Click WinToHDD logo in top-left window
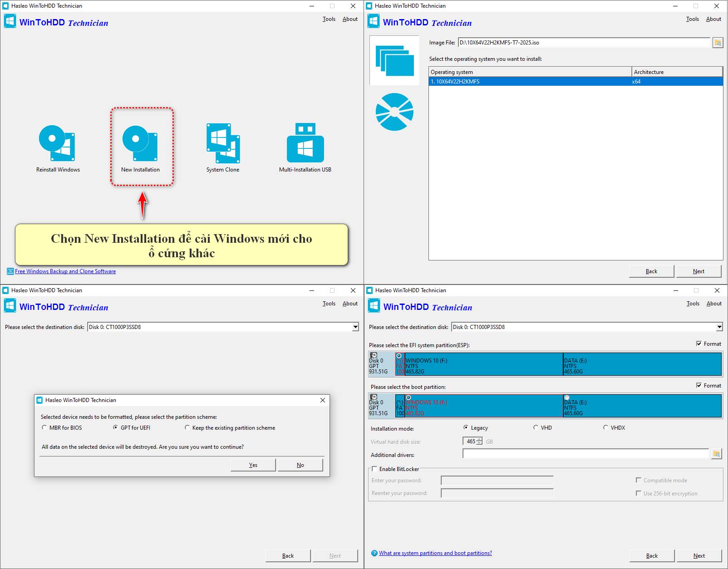The image size is (728, 569). pos(10,21)
